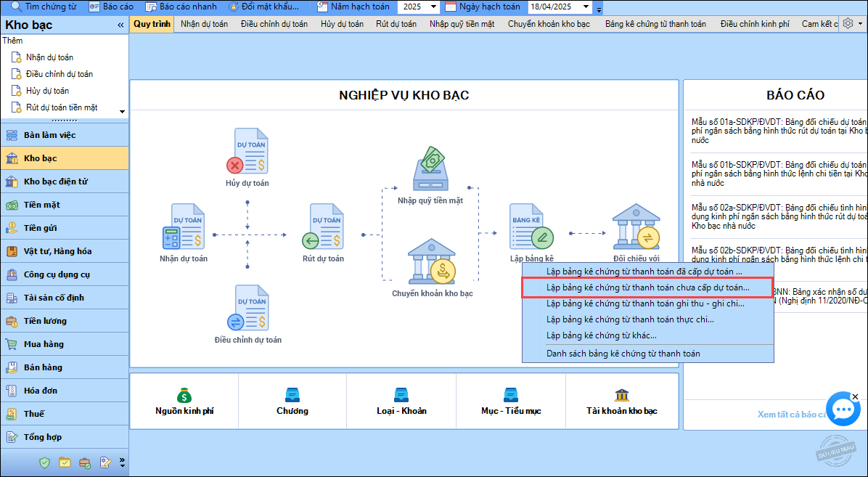This screenshot has width=868, height=477.
Task: Click Đối chiếu với bank workflow icon
Action: coord(636,226)
